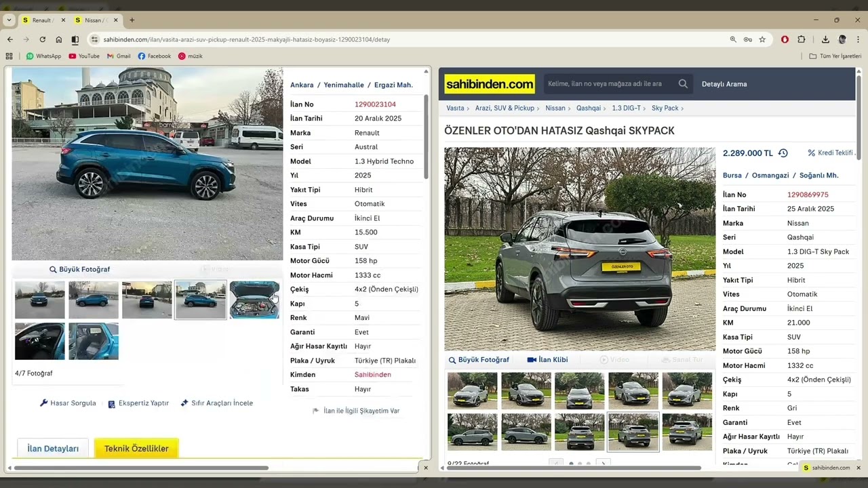The image size is (868, 488).
Task: Click the Qashqai breadcrumb link
Action: point(589,108)
